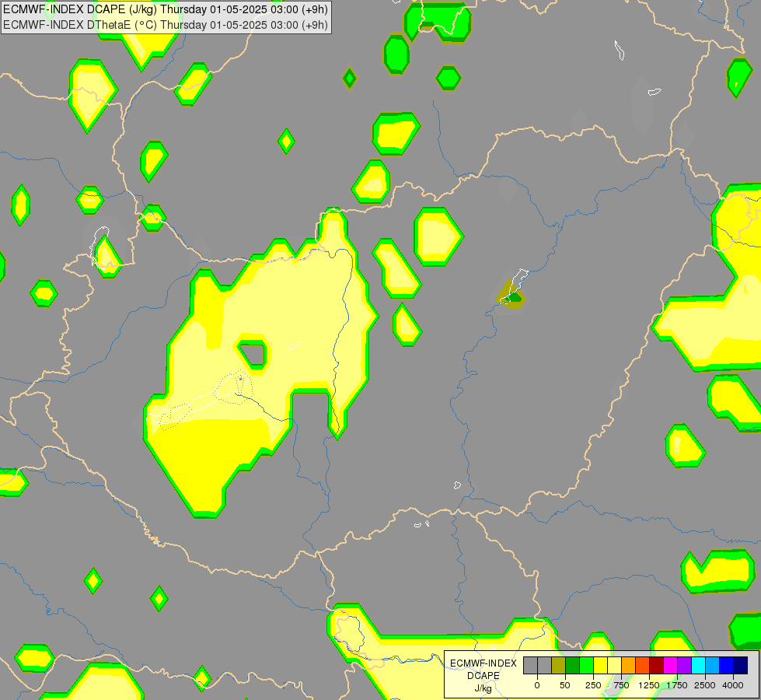Click the legend value "1750"

click(677, 685)
